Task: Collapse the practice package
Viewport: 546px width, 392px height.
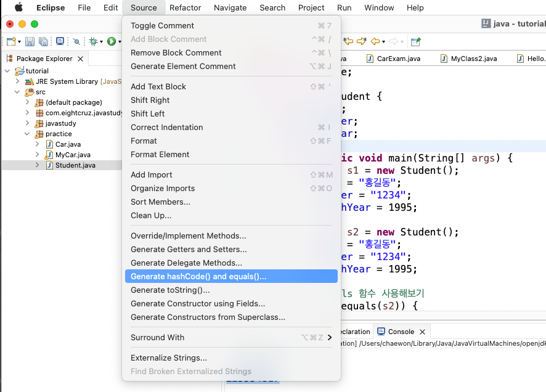Action: [x=27, y=134]
